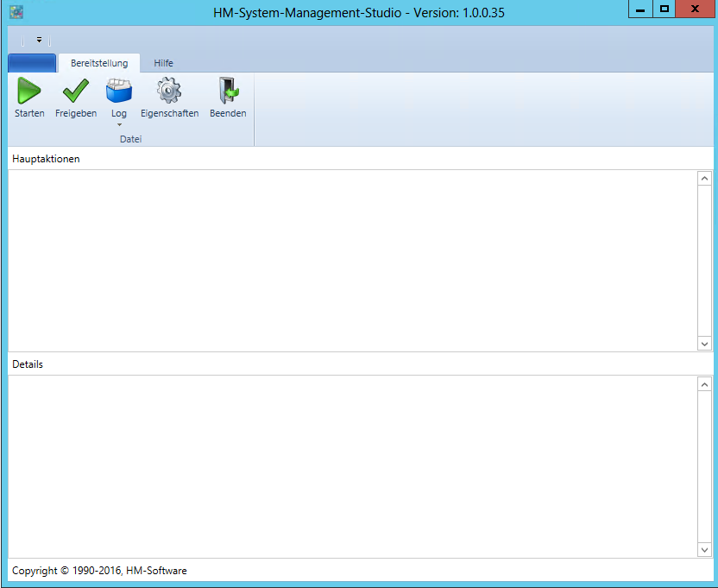
Task: Open Eigenschaften gear settings
Action: click(x=169, y=91)
